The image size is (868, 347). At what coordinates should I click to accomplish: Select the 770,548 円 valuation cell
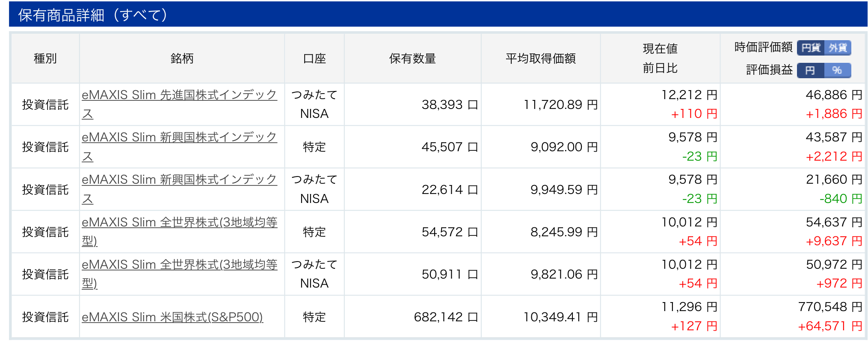point(830,307)
